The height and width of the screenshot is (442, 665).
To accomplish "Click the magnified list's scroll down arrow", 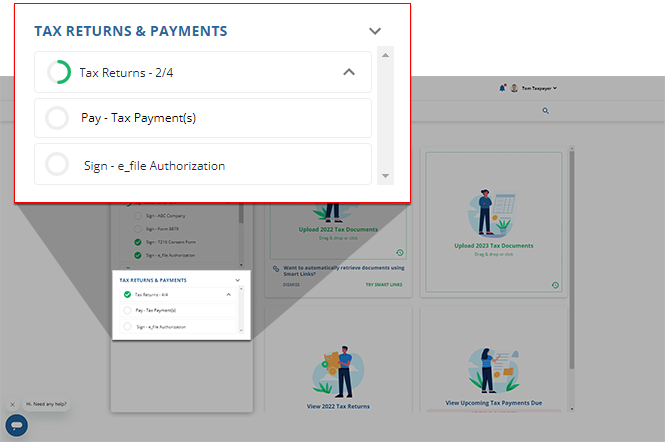I will point(385,176).
